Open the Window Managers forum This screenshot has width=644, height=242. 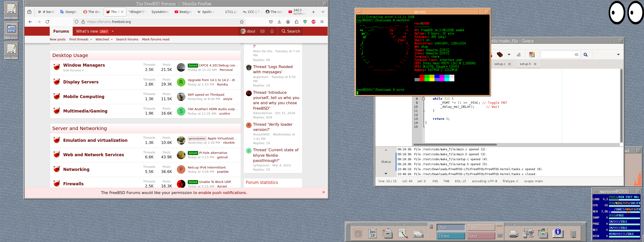click(x=84, y=65)
